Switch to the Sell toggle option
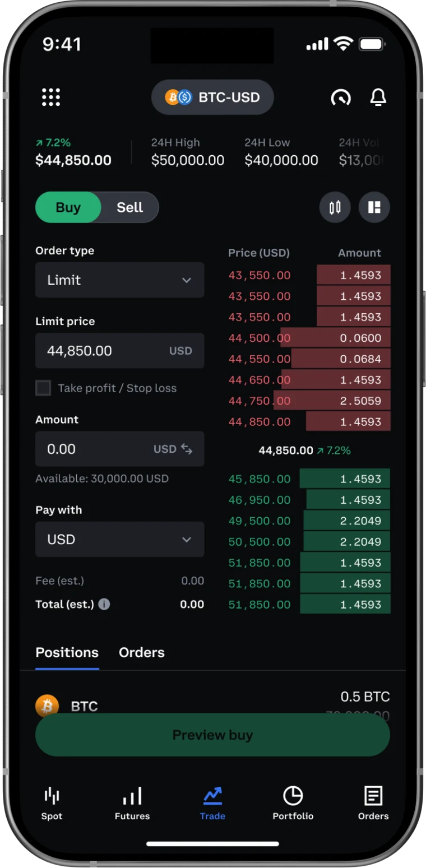This screenshot has width=426, height=868. (130, 207)
